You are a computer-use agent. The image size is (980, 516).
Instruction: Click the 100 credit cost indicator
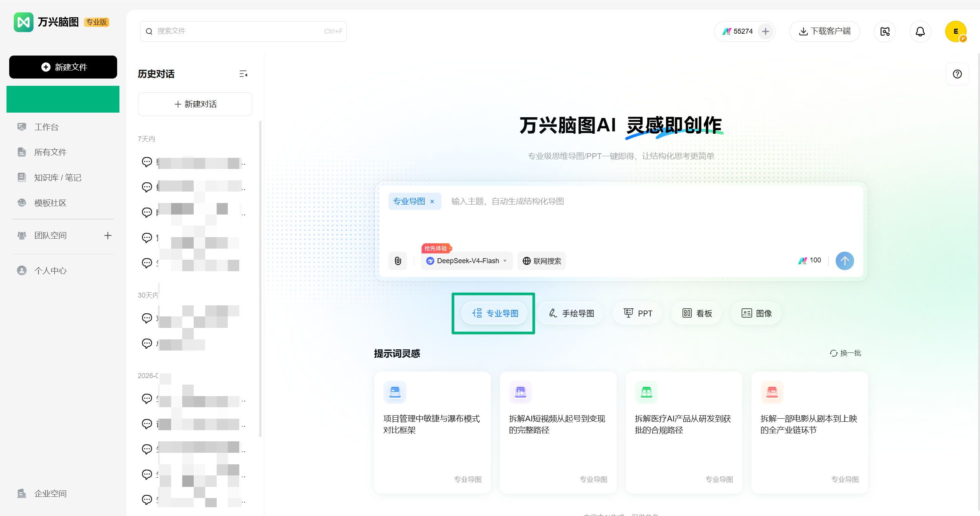coord(810,260)
